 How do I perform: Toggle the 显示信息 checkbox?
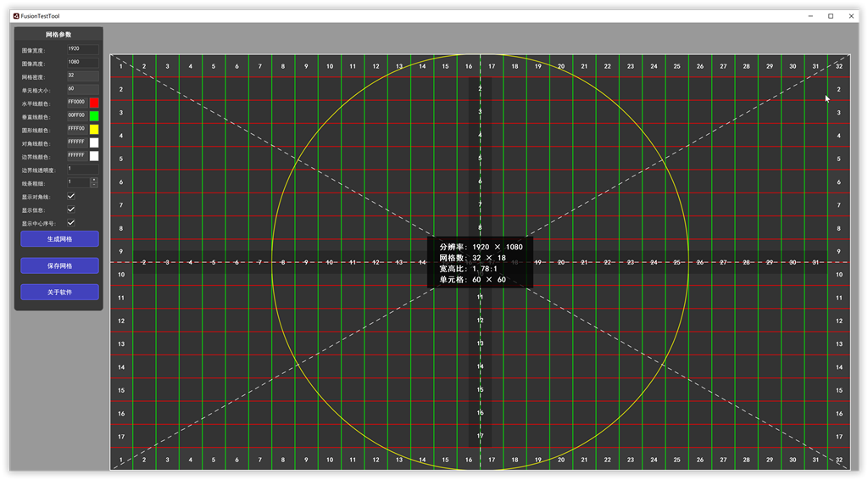(71, 209)
